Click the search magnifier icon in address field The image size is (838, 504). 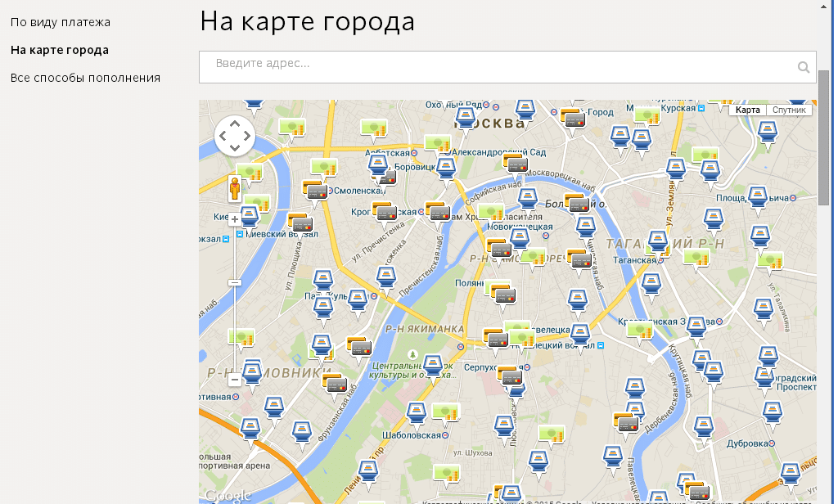804,67
